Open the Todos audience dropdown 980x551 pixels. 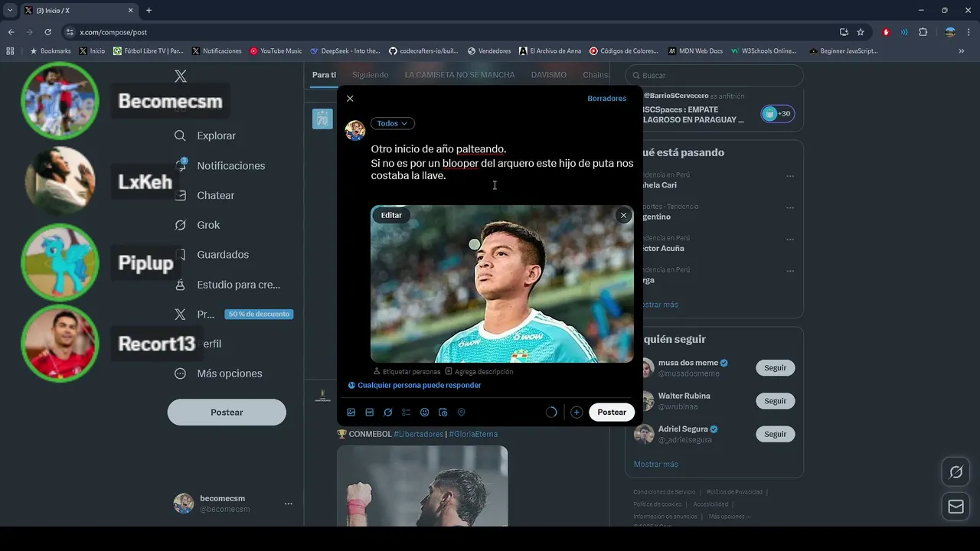(393, 123)
